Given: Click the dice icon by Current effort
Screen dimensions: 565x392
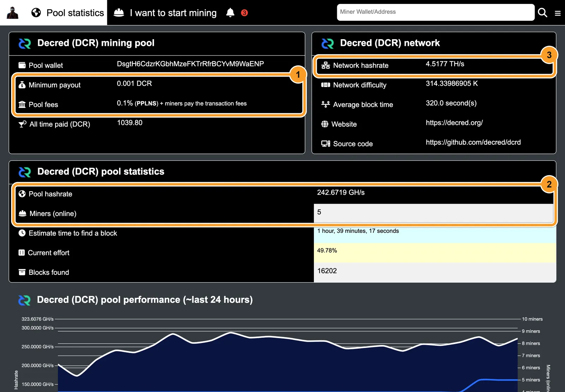Looking at the screenshot, I should [x=22, y=253].
